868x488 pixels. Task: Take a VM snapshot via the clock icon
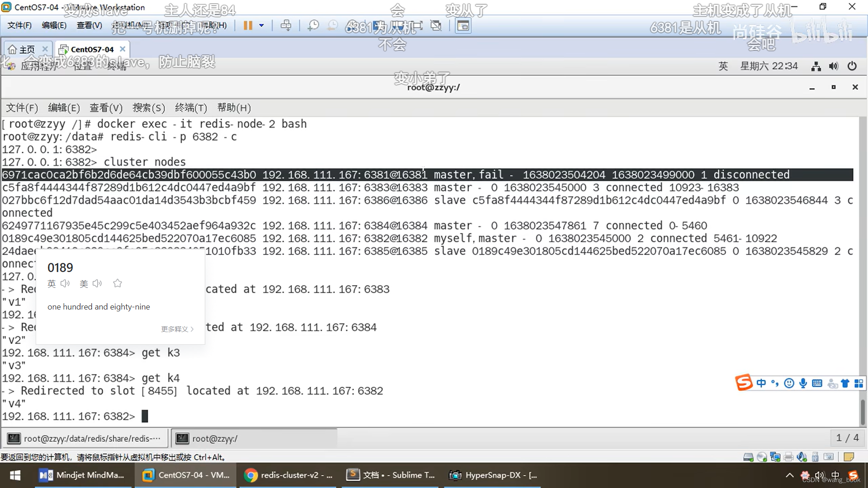313,26
